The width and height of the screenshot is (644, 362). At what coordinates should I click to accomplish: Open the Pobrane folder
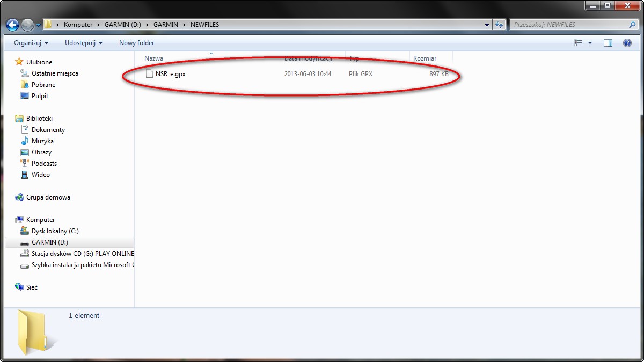pos(43,85)
